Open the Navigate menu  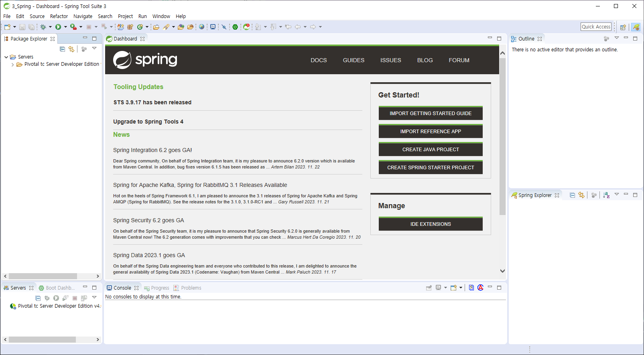click(83, 16)
